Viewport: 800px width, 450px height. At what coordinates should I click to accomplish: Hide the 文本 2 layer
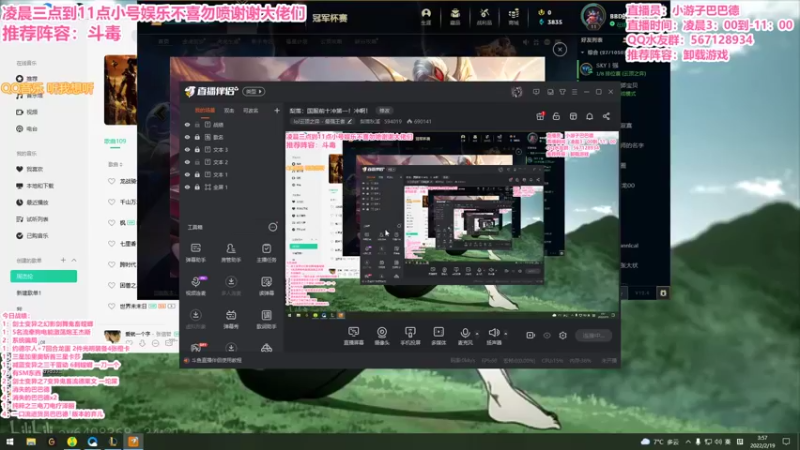pyautogui.click(x=187, y=162)
